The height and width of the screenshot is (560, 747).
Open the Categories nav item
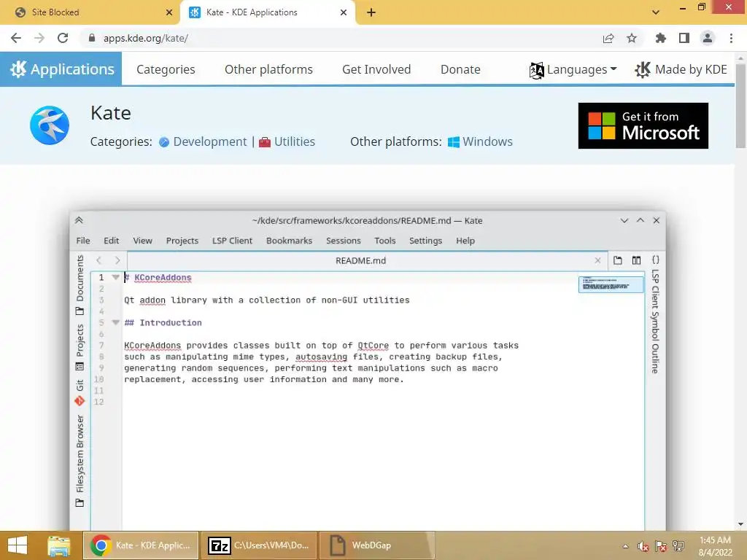tap(166, 69)
